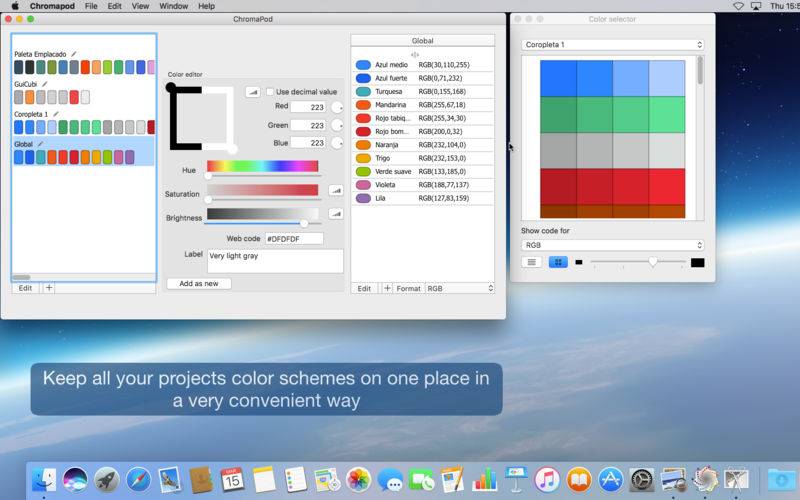Select Trigo color row

[x=422, y=158]
